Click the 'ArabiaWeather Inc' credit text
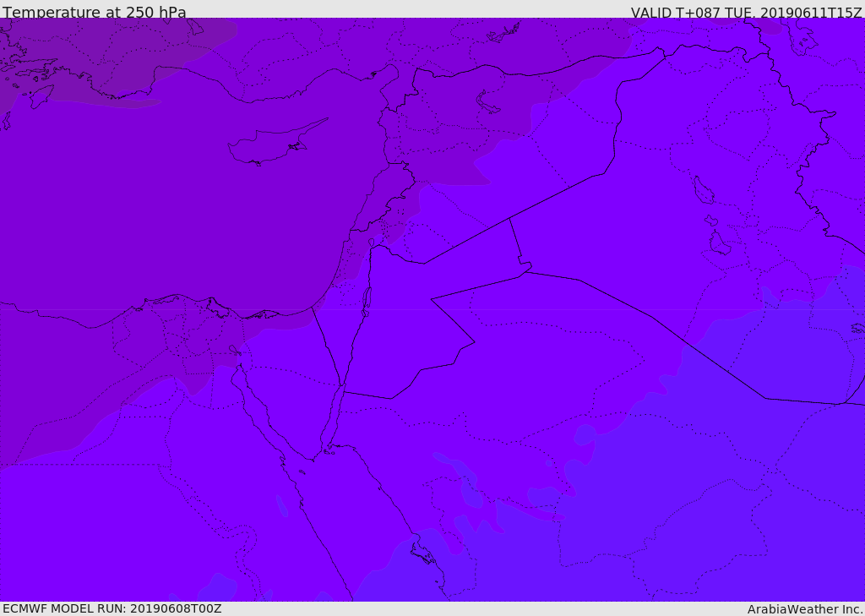 [805, 609]
